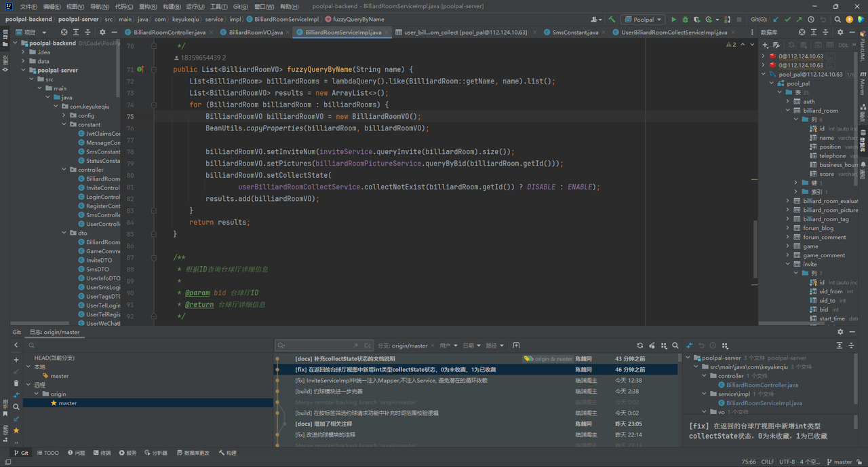This screenshot has height=467, width=868.
Task: Start debugging with the green bug icon
Action: tap(686, 20)
